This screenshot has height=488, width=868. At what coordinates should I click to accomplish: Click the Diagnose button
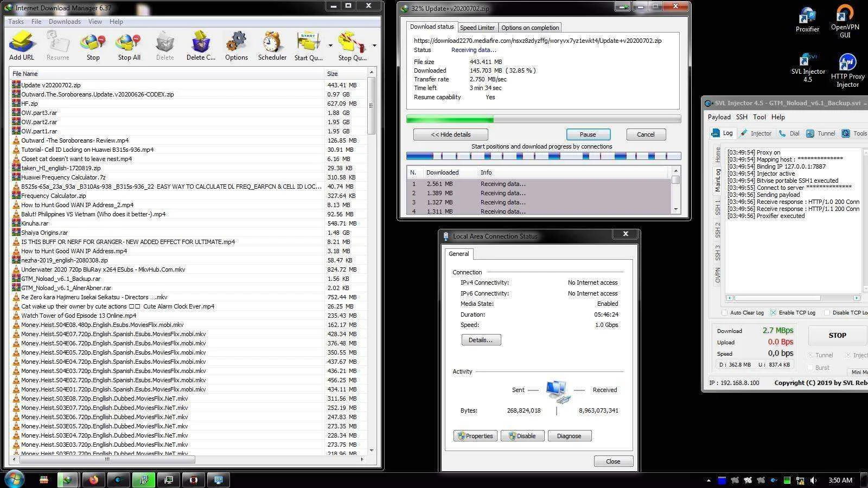click(570, 436)
